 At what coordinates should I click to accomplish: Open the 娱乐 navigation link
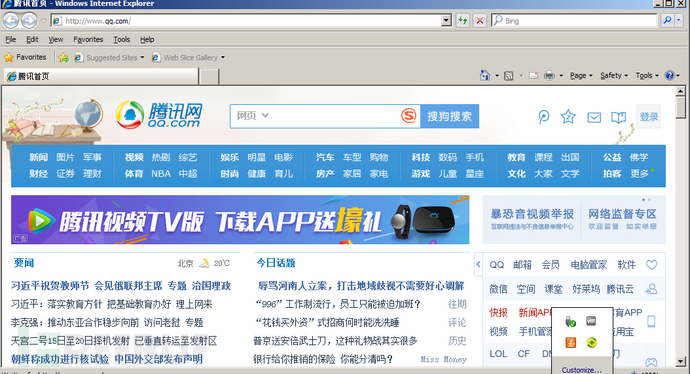pos(229,157)
